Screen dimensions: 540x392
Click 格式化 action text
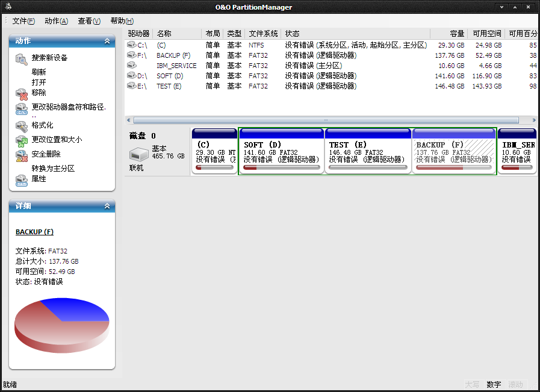click(x=42, y=125)
